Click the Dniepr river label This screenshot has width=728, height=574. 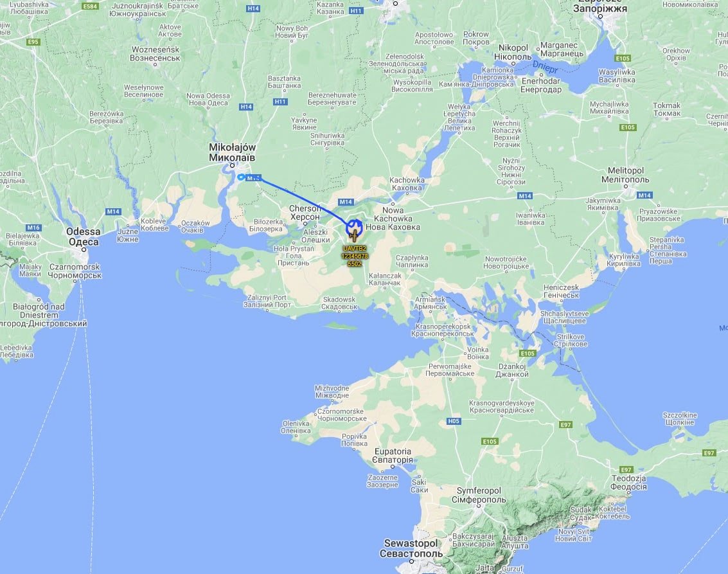pyautogui.click(x=545, y=67)
